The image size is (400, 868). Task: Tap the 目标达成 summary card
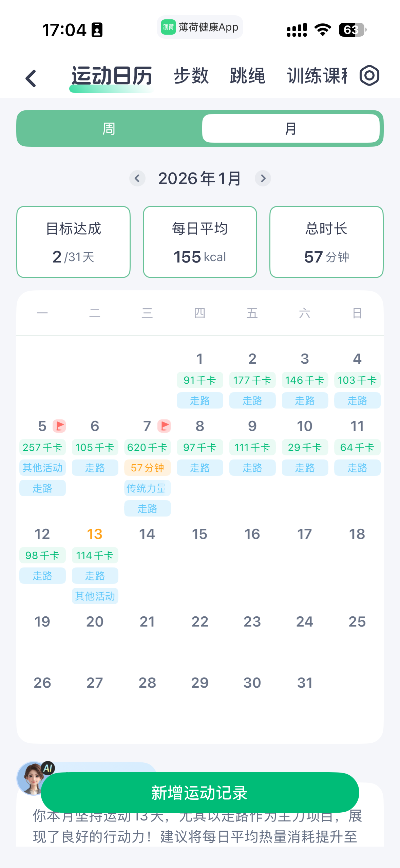73,242
